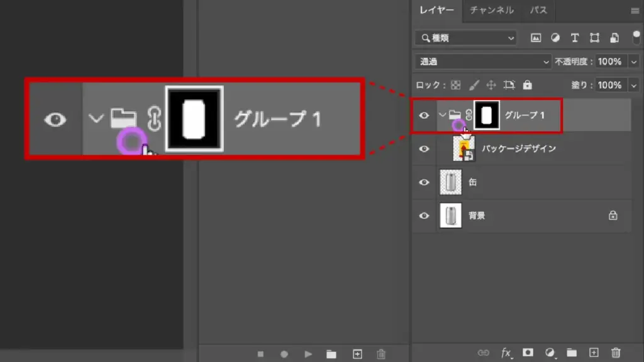Turn off the layer filtering switch
644x362 pixels.
pyautogui.click(x=636, y=36)
